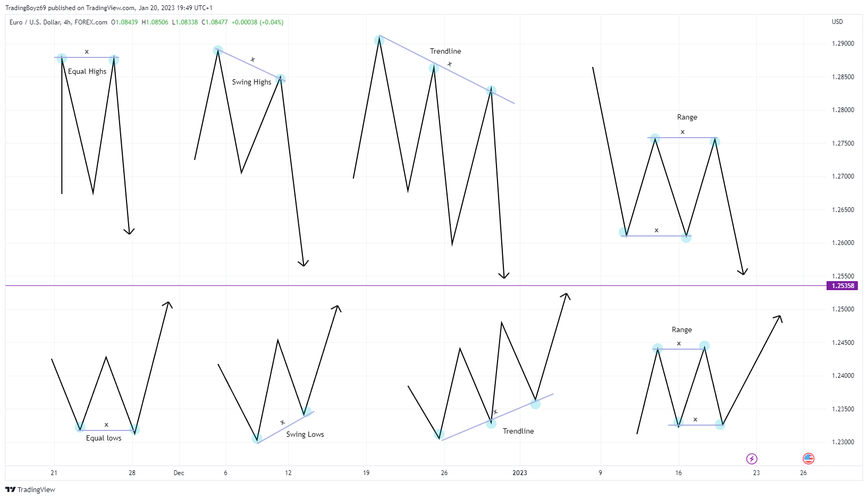Click the Dec label on time axis

(179, 473)
